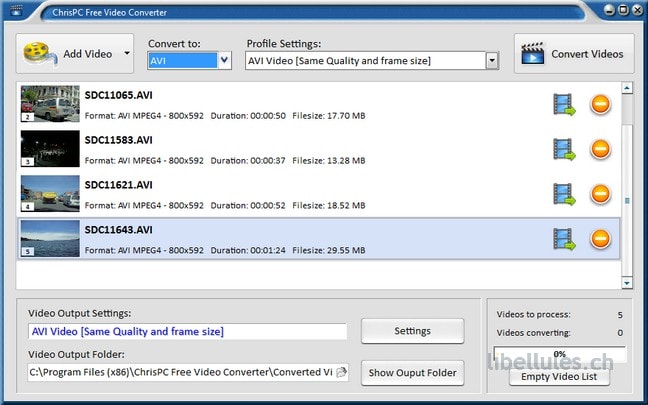Click 'Filesize: 17.70 MB' text
The height and width of the screenshot is (405, 648).
(329, 116)
